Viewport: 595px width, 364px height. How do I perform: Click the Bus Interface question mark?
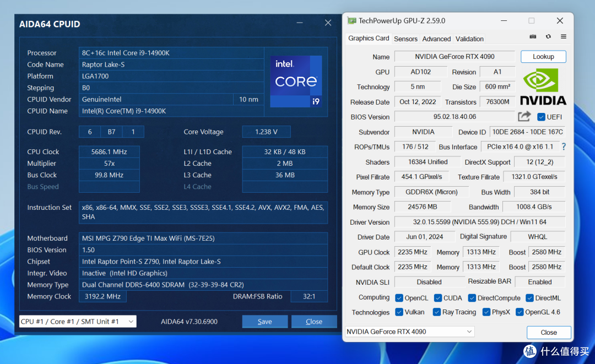tap(564, 146)
